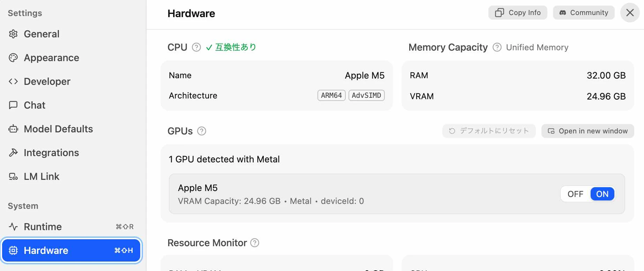
Task: Show help for CPU section
Action: point(196,47)
